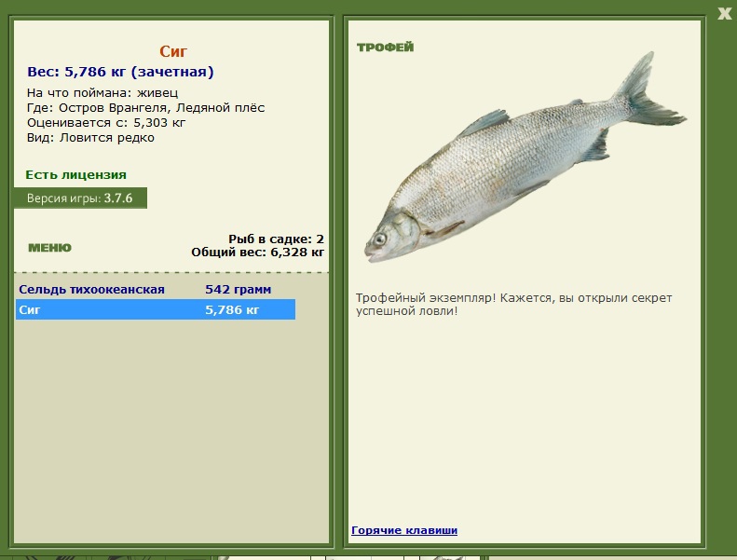Click the Версия игры: 3.7.6 badge
737x560 pixels.
80,198
